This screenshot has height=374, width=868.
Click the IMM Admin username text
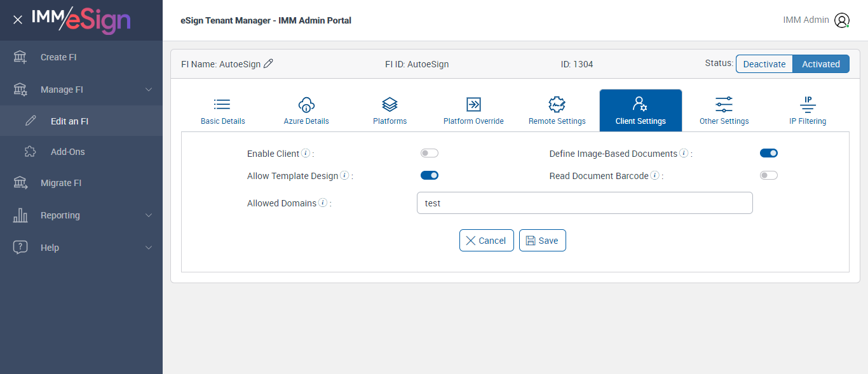806,20
